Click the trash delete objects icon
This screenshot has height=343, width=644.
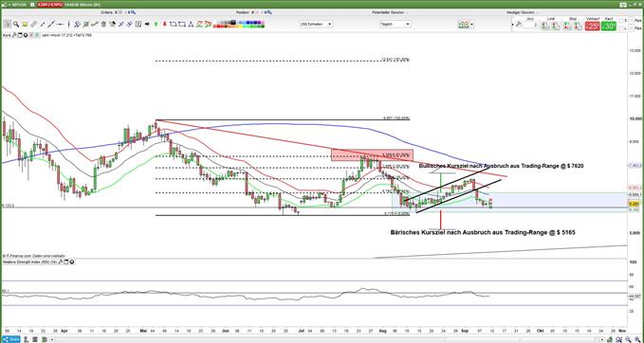[103, 25]
